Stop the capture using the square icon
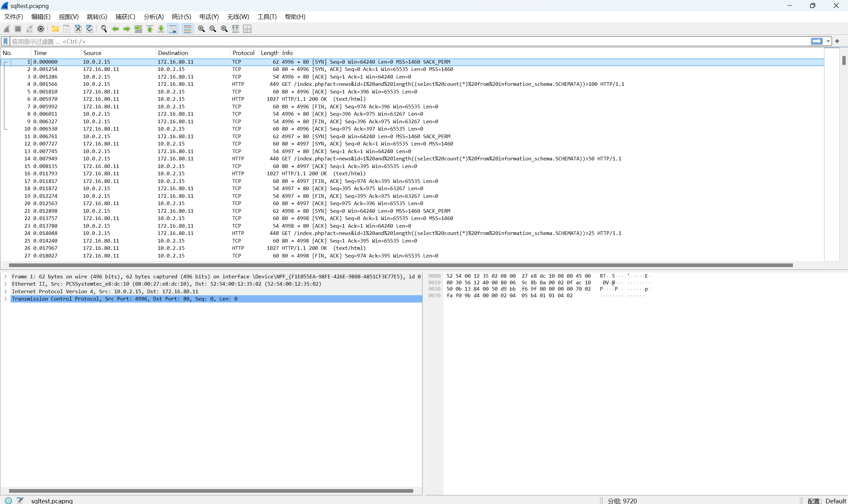Screen dimensions: 848x504 [18, 29]
